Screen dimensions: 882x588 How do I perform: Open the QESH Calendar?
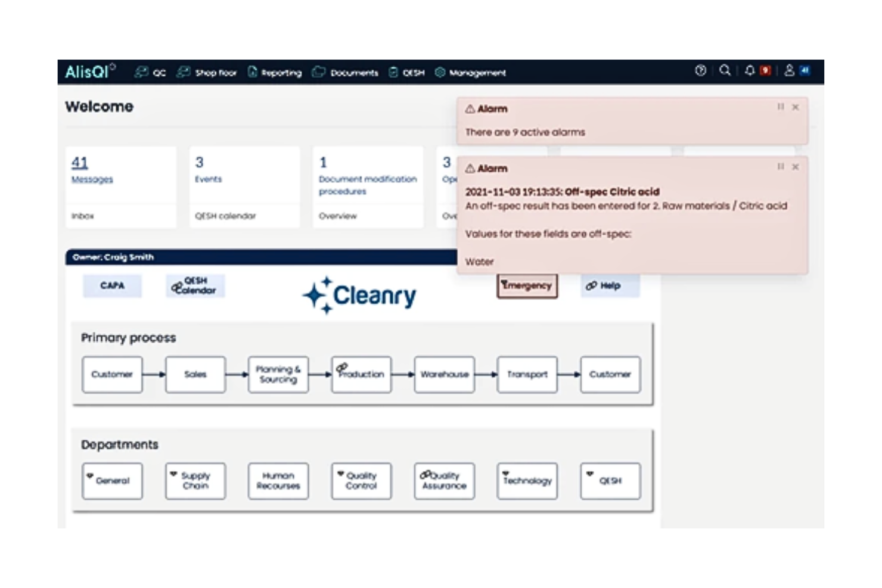[x=195, y=286]
